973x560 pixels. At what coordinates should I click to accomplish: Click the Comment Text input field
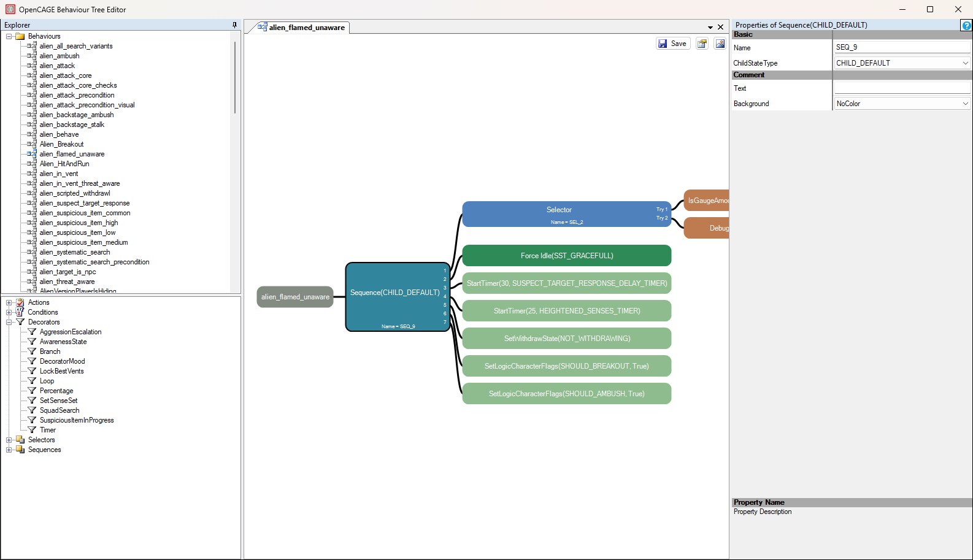click(x=902, y=88)
